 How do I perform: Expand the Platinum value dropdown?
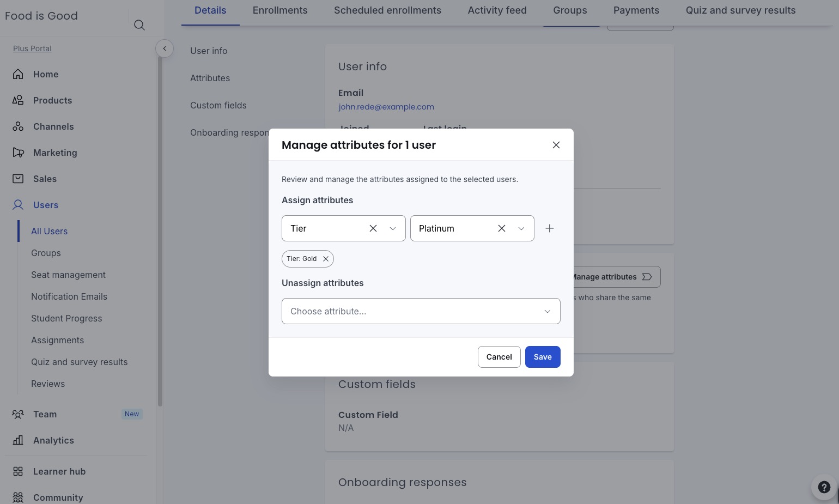(x=521, y=228)
